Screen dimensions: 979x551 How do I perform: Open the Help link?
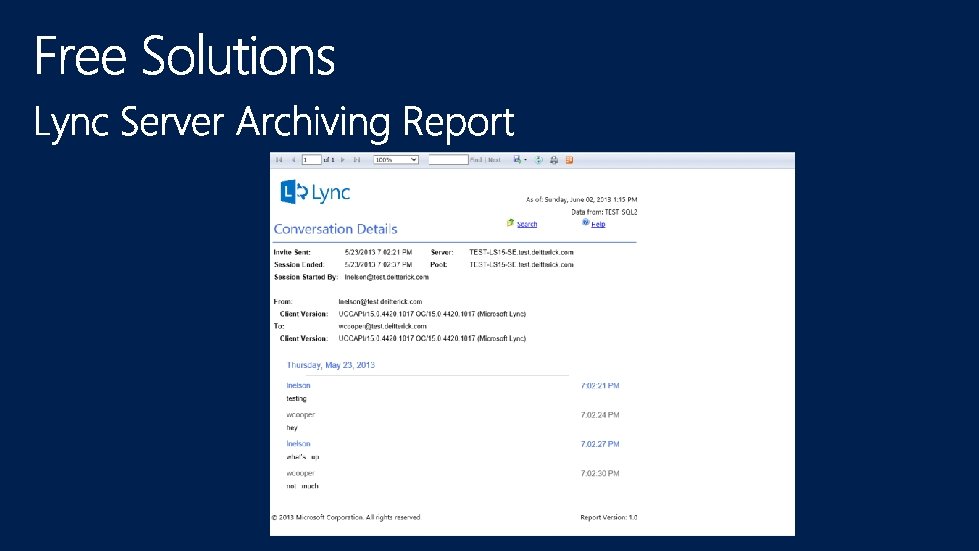(598, 224)
